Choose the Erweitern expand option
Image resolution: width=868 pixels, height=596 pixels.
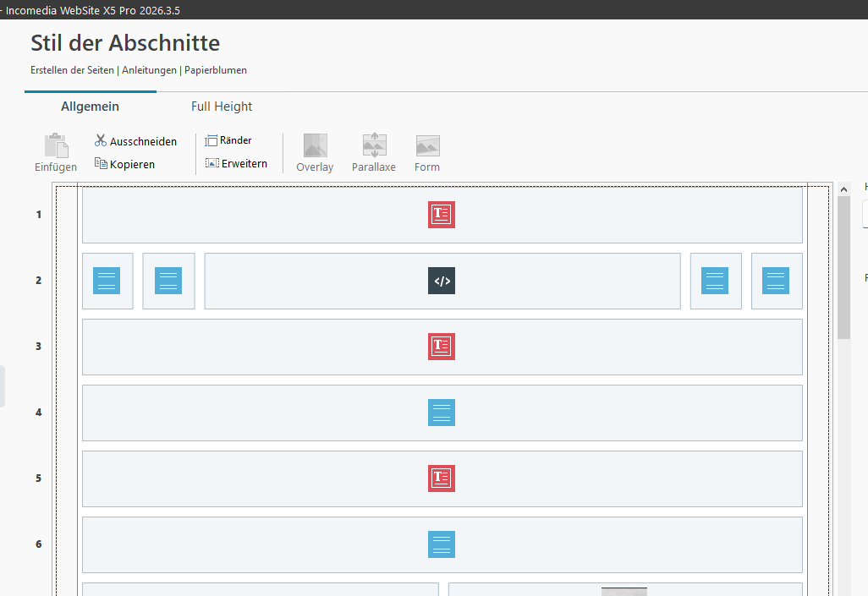(x=236, y=163)
